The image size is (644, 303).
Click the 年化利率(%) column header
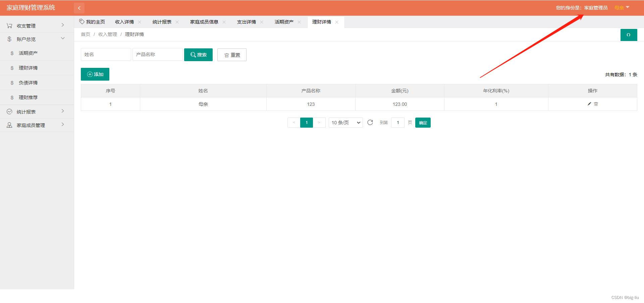pos(496,91)
